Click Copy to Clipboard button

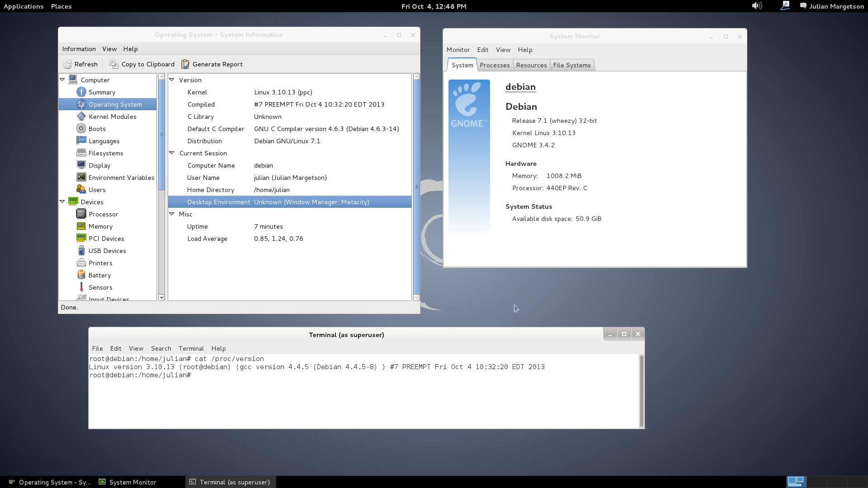pyautogui.click(x=142, y=64)
